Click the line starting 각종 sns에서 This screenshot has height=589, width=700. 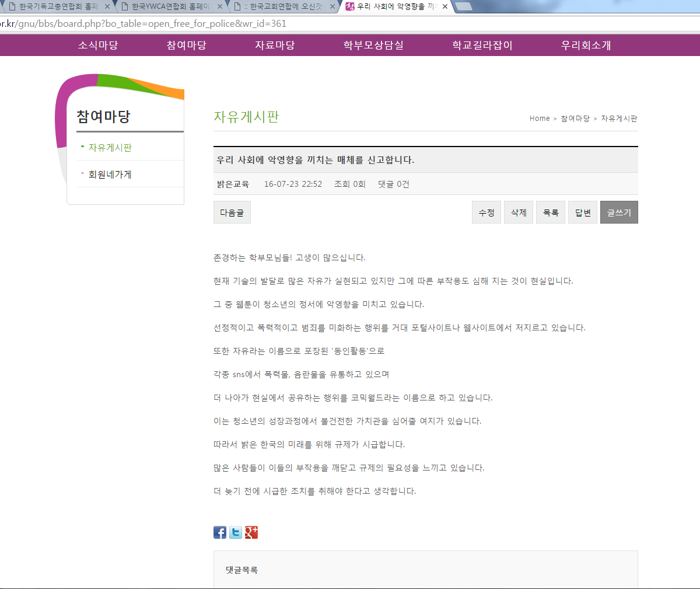click(x=301, y=374)
